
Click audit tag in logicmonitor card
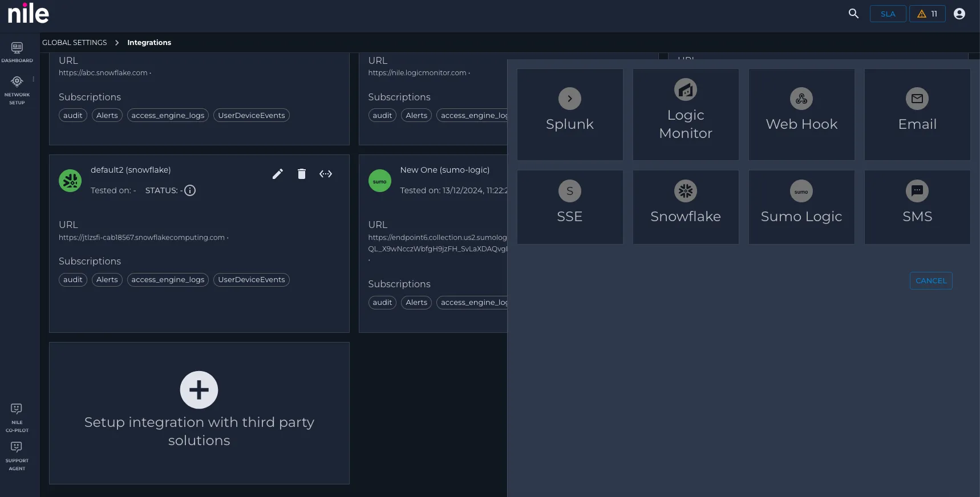382,116
